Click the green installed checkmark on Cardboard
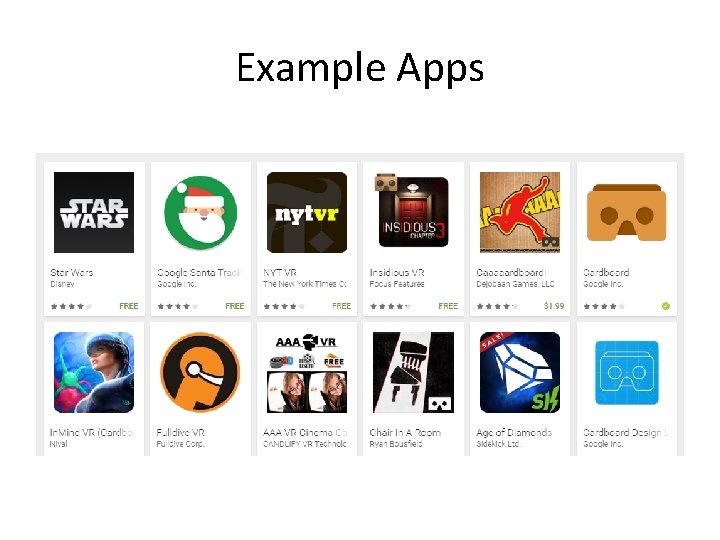The image size is (720, 540). [666, 306]
